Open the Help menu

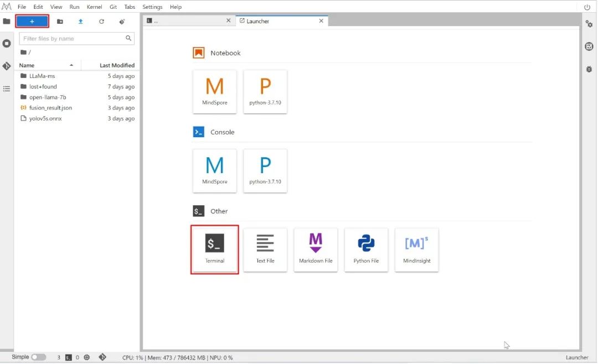click(x=176, y=7)
